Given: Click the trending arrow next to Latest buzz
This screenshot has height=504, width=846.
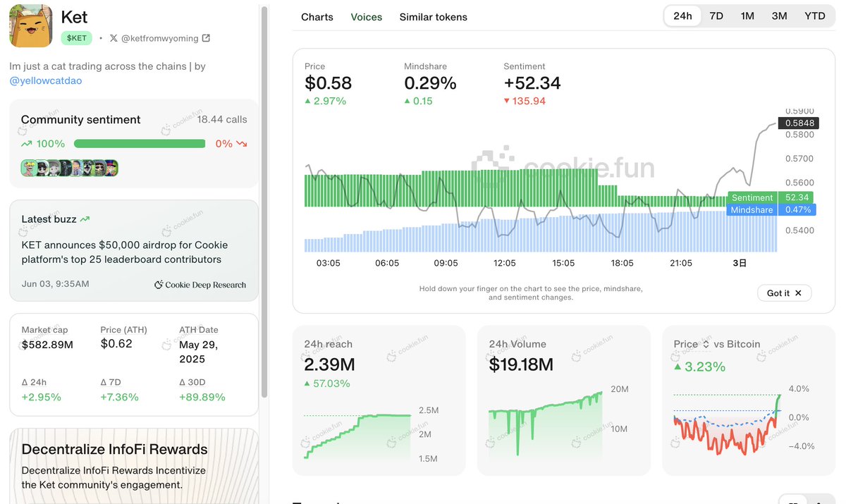Looking at the screenshot, I should [85, 219].
